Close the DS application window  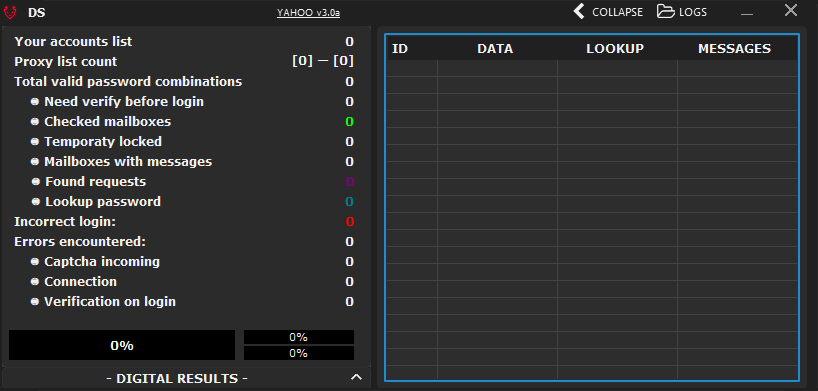coord(791,10)
